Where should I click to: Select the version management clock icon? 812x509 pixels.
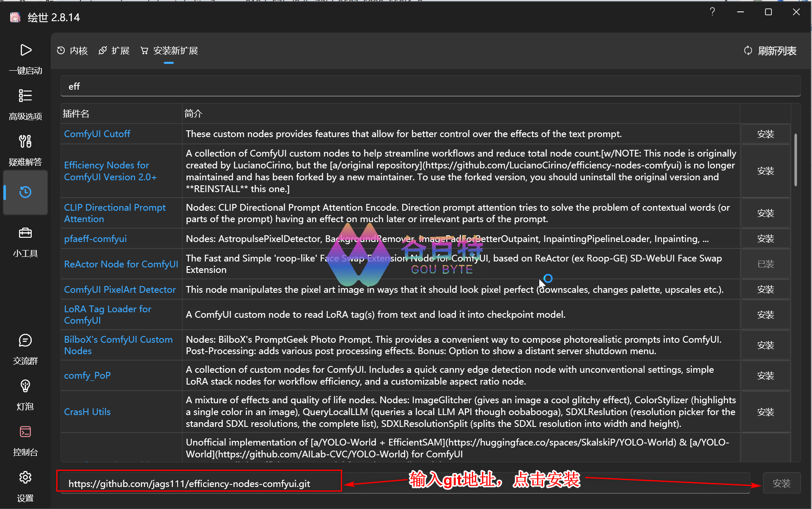[x=25, y=193]
